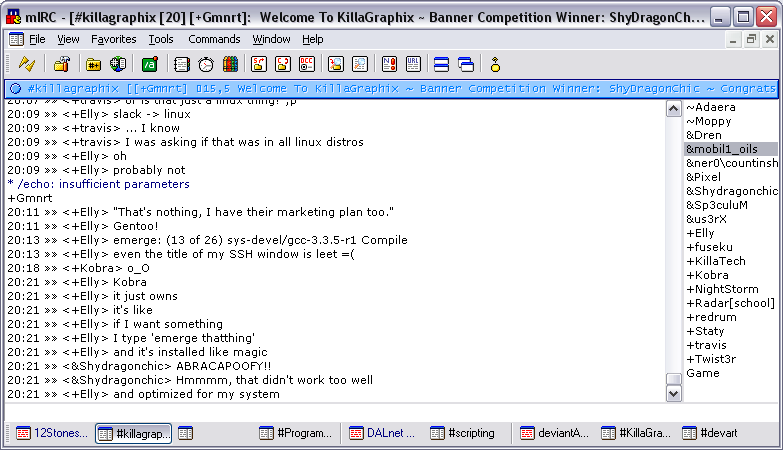This screenshot has width=783, height=450.
Task: Open the Help menu
Action: pyautogui.click(x=313, y=39)
